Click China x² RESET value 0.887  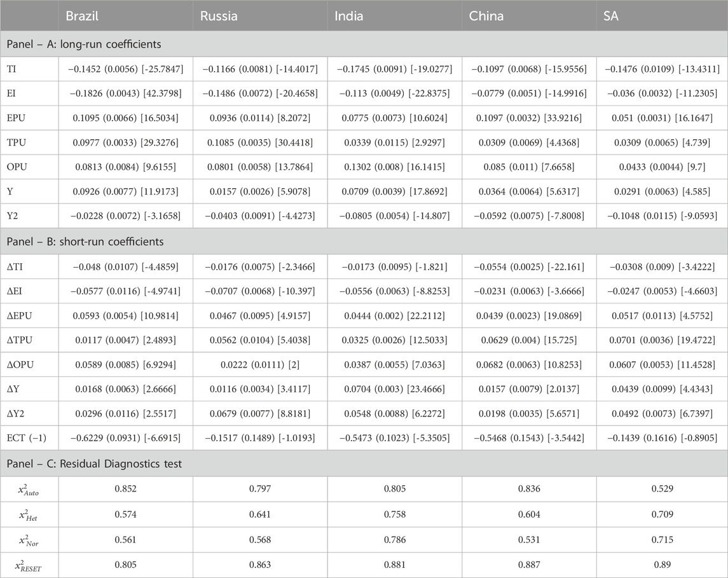(529, 565)
